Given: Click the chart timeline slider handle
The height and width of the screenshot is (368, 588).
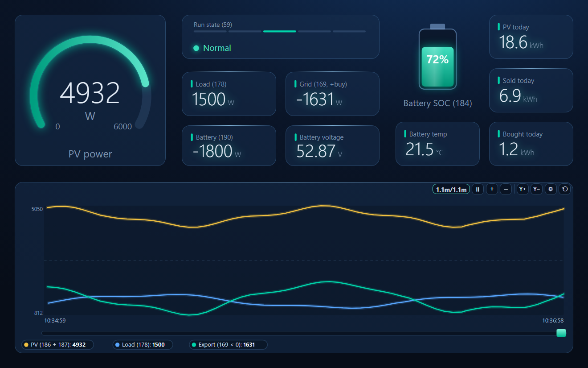Looking at the screenshot, I should (561, 333).
